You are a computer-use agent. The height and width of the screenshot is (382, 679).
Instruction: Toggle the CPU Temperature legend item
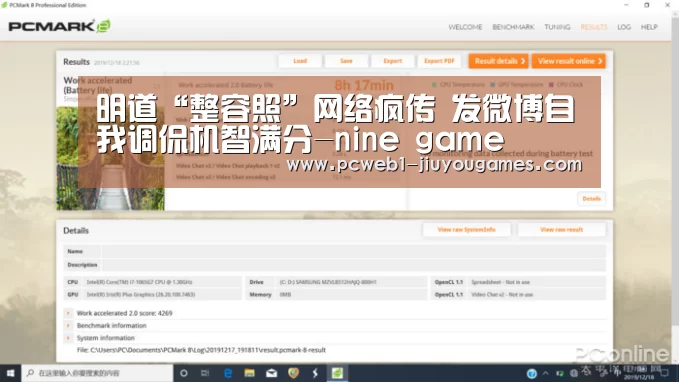(458, 84)
